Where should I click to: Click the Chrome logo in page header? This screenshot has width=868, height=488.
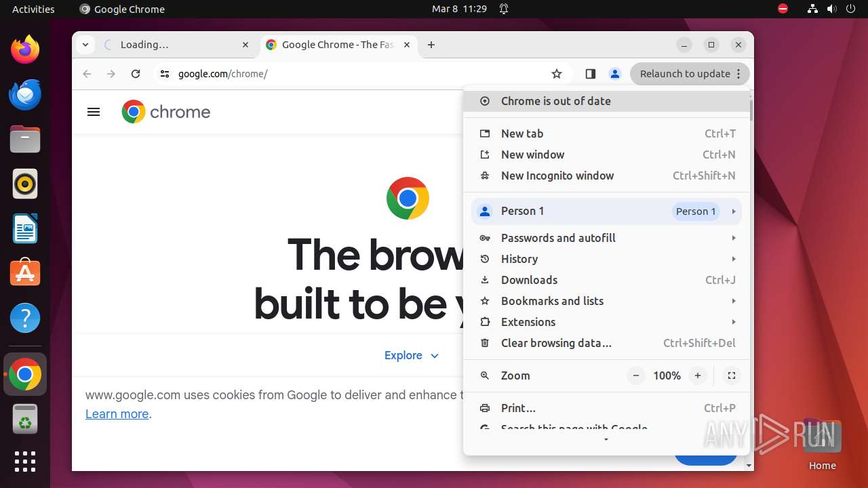(166, 112)
